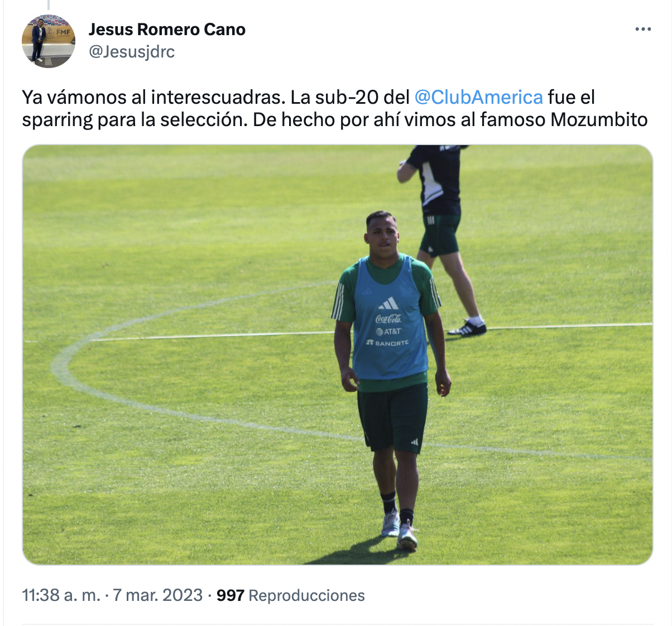Visit the @Jesusjdrc handle
The image size is (672, 626).
click(x=132, y=52)
